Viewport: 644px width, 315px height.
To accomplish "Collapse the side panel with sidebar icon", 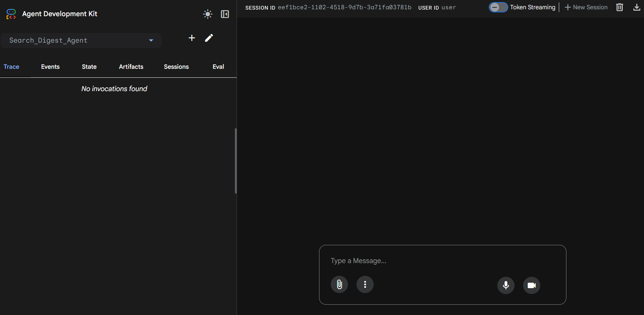I will tap(225, 14).
